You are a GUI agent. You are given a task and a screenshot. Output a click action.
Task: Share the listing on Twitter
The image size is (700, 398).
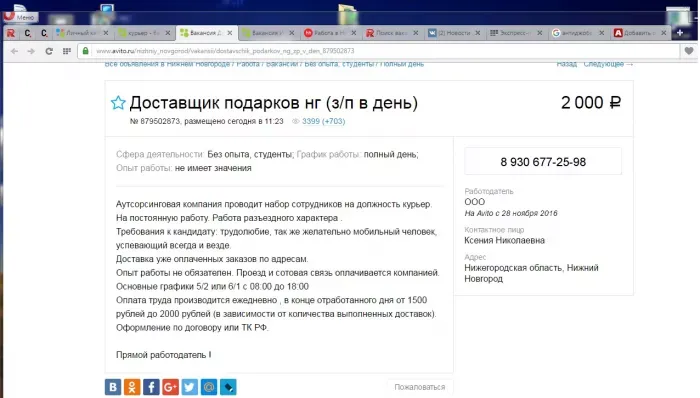click(x=190, y=387)
